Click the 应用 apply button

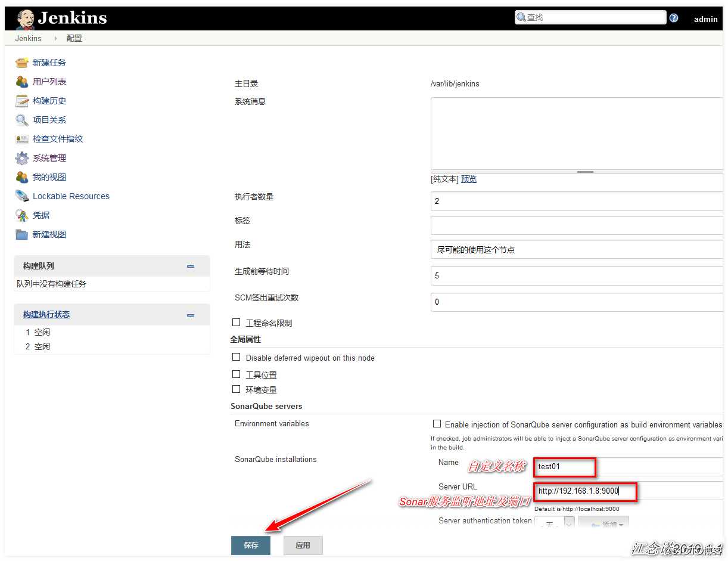pyautogui.click(x=303, y=545)
